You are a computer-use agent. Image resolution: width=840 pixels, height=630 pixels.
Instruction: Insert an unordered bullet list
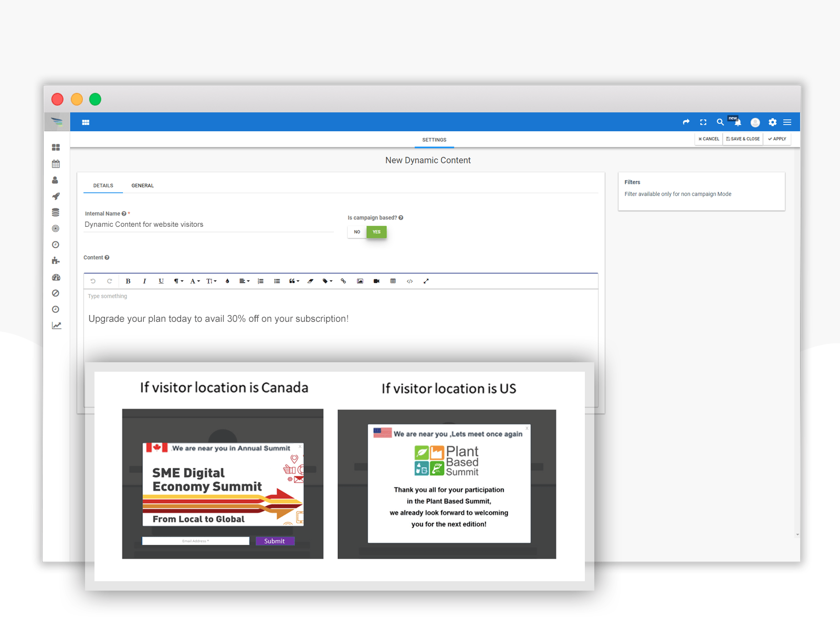pos(277,281)
